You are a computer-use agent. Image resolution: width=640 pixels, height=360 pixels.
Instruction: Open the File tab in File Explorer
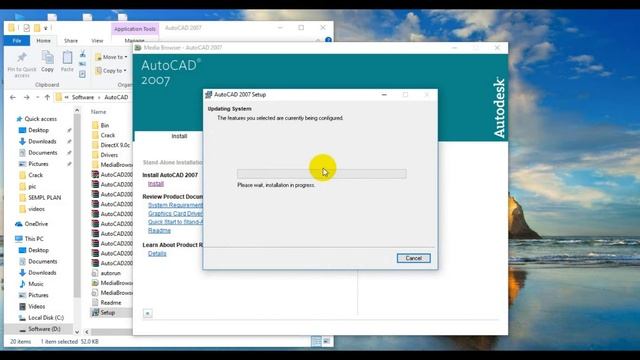point(17,41)
